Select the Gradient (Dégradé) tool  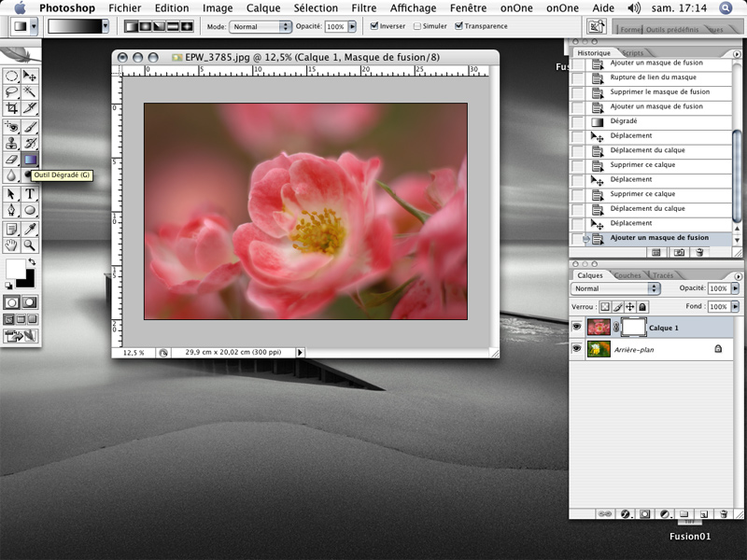click(x=30, y=160)
